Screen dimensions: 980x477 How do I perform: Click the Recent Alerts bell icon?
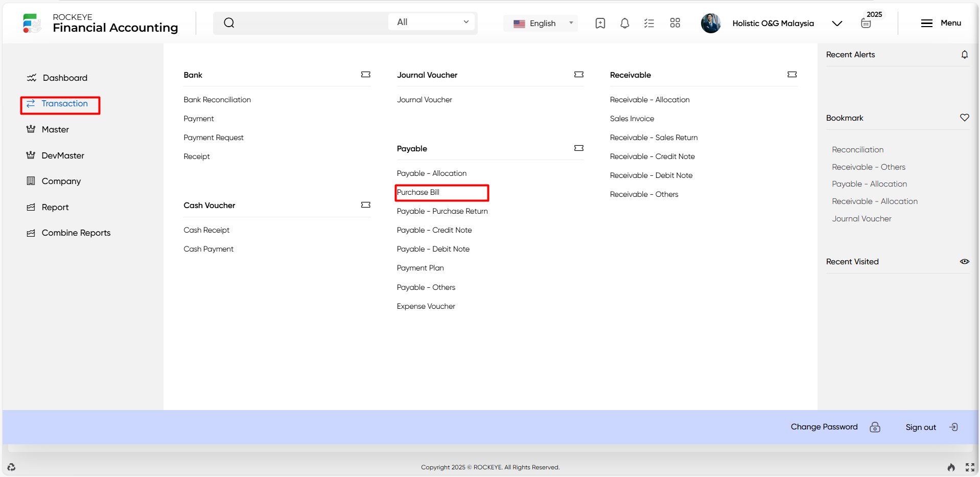pyautogui.click(x=965, y=55)
